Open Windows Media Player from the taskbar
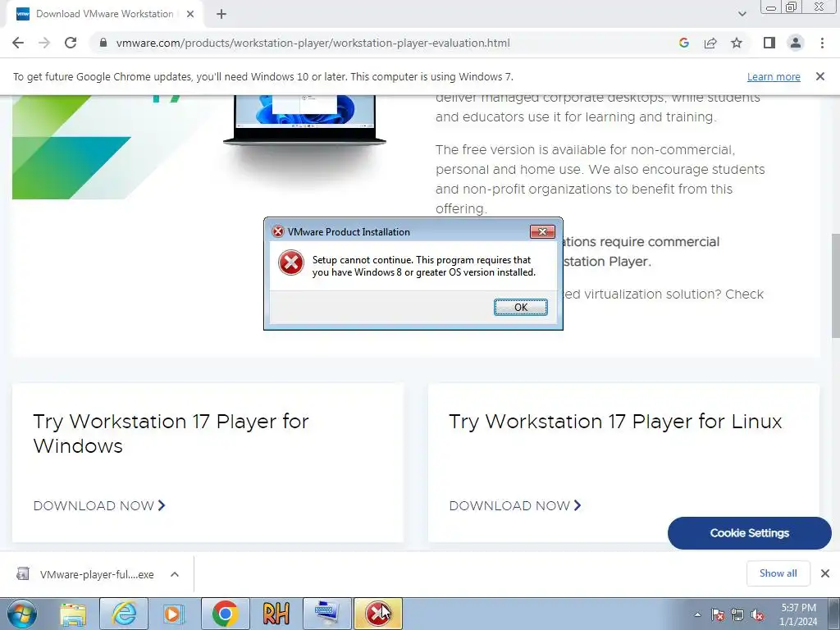Image resolution: width=840 pixels, height=630 pixels. tap(174, 614)
